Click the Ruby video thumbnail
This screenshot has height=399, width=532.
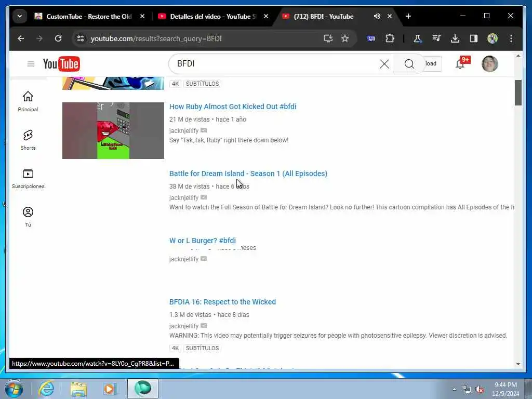pyautogui.click(x=113, y=130)
